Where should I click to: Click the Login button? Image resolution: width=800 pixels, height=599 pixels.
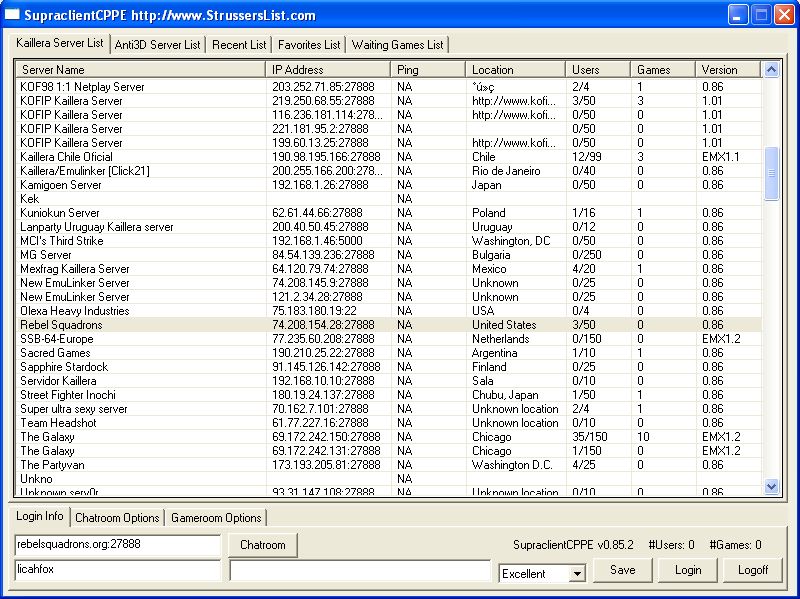click(687, 570)
